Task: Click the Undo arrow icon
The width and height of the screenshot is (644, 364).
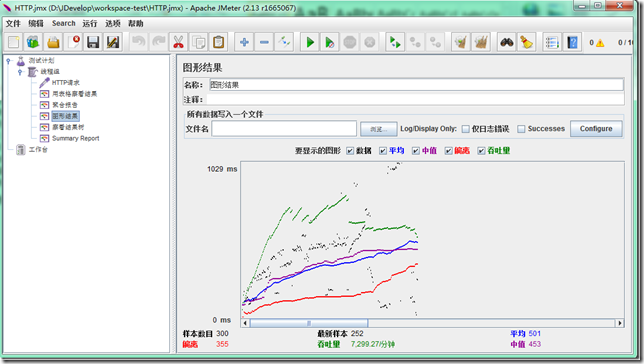Action: coord(139,42)
